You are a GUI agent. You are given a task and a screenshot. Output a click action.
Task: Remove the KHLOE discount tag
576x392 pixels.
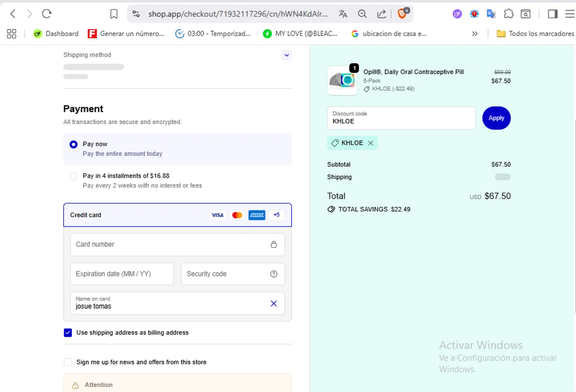[x=371, y=143]
